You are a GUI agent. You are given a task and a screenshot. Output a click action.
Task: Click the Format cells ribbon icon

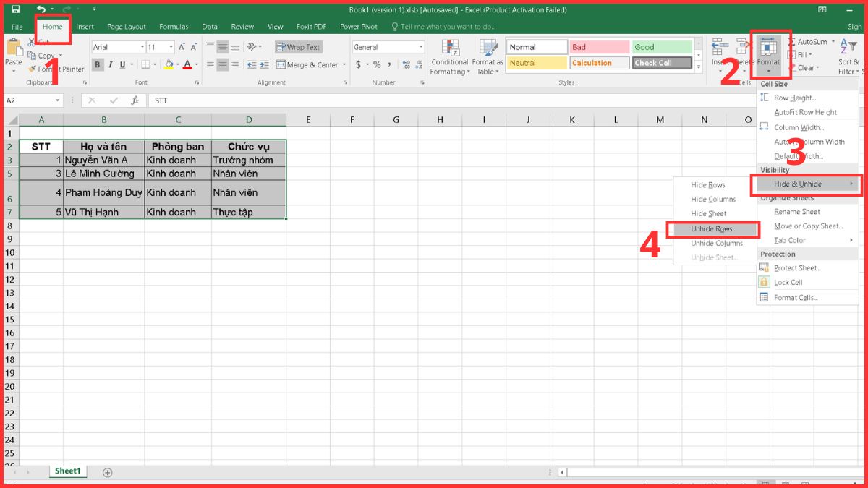768,48
